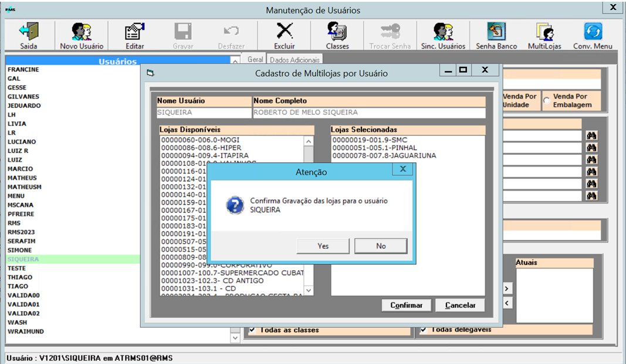Click Sinc. Usuários toolbar icon
Image resolution: width=626 pixels, height=364 pixels.
(443, 31)
